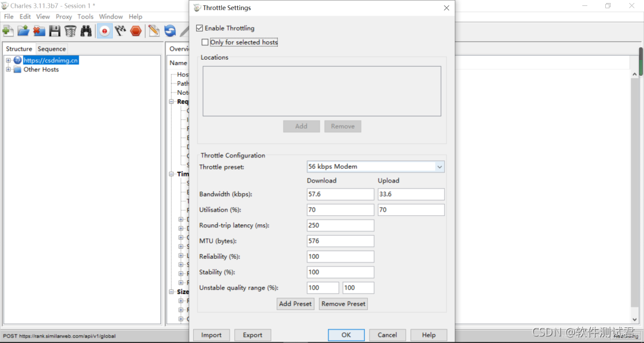Viewport: 644px width, 343px height.
Task: Uncheck Enable Throttling checkbox
Action: click(x=200, y=28)
